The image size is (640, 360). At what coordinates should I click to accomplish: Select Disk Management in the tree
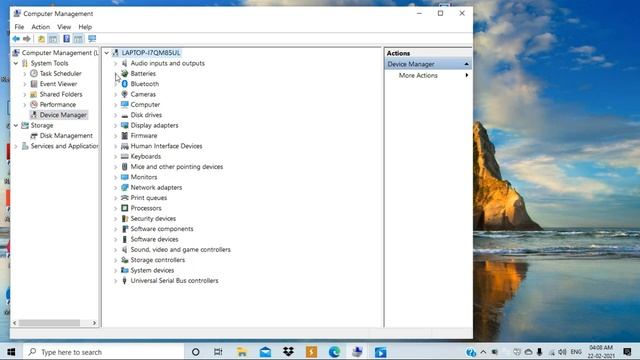tap(66, 136)
